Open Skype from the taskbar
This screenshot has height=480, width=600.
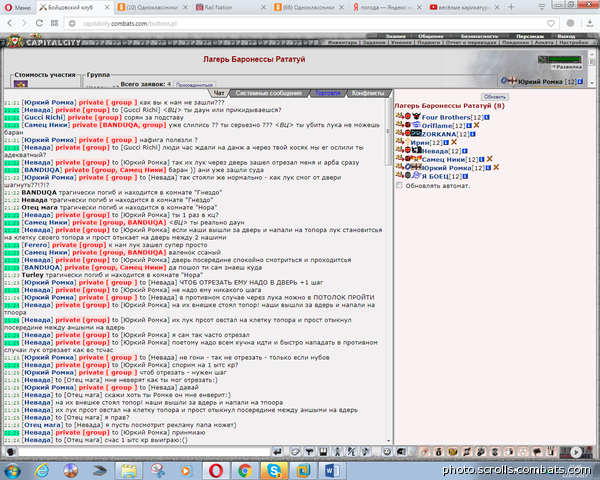274,470
